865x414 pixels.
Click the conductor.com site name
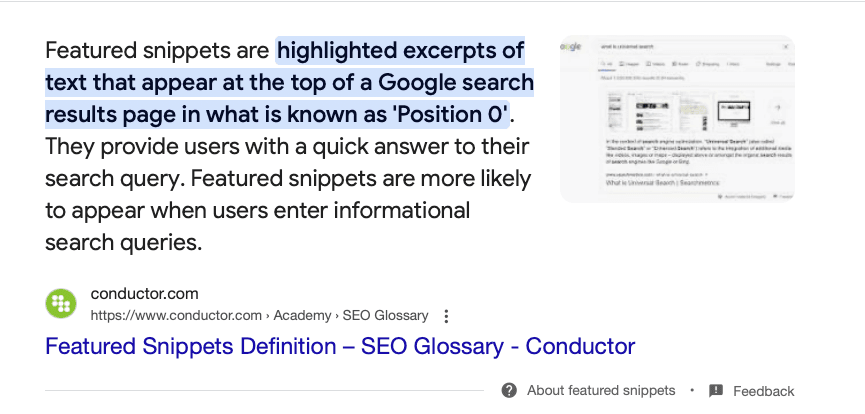144,294
